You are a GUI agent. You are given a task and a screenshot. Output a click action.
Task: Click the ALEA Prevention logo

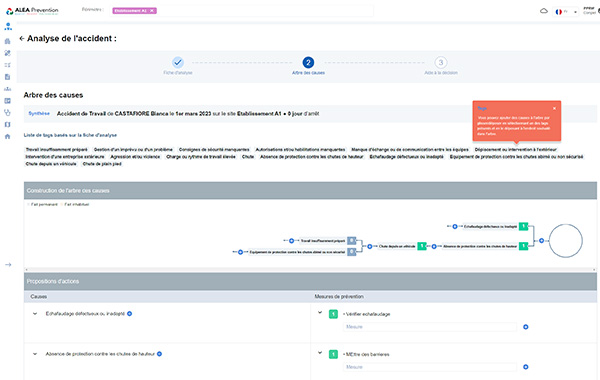click(x=32, y=11)
